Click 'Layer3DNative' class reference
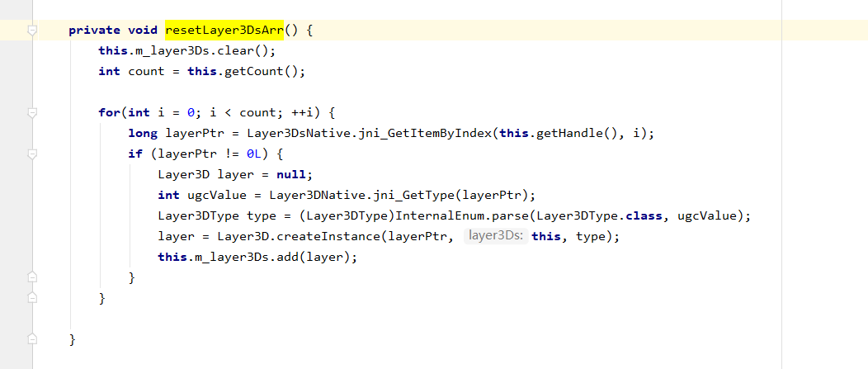This screenshot has width=868, height=369. pos(317,195)
